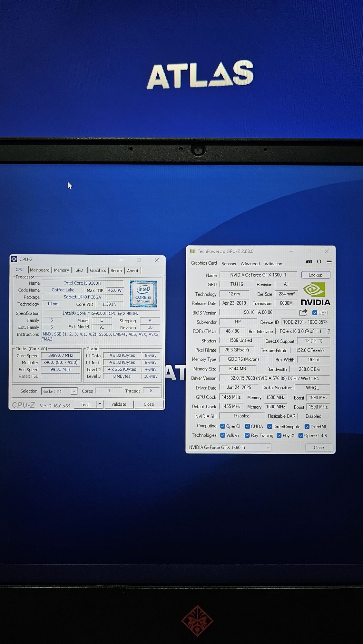Click the Memory Type GDDR6 (Micron) field
Image resolution: width=363 pixels, height=644 pixels.
(x=243, y=359)
